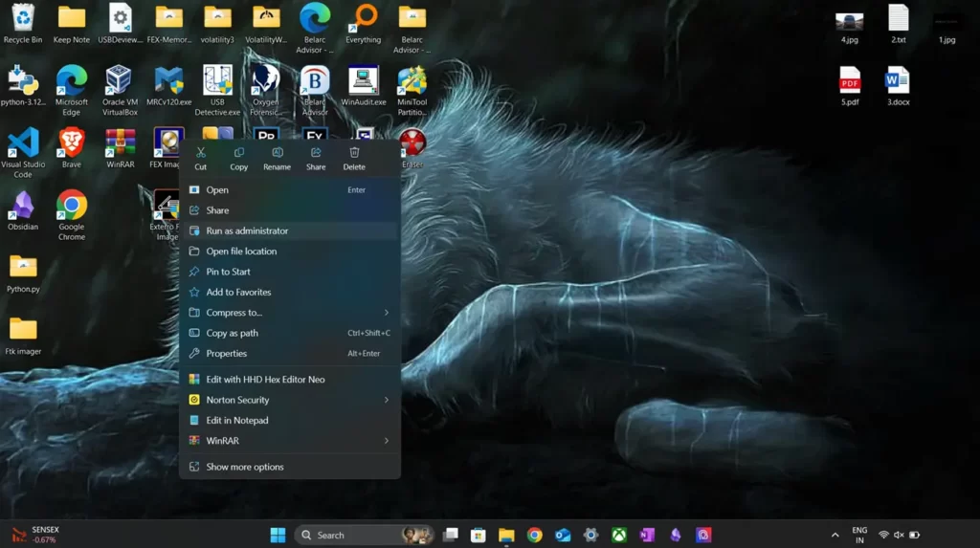Select Open file location menu entry
This screenshot has width=980, height=548.
pos(241,252)
